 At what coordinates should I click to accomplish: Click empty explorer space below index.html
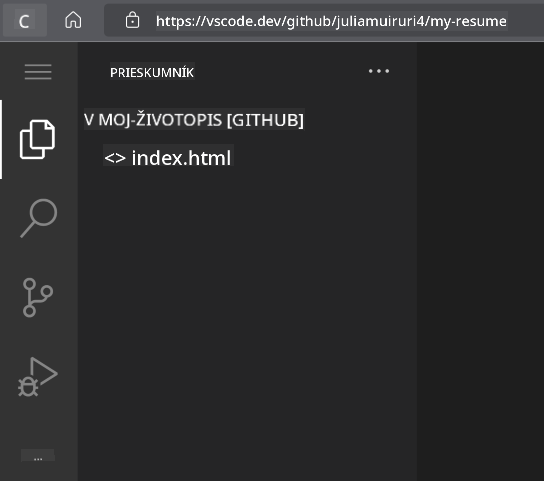(x=247, y=312)
